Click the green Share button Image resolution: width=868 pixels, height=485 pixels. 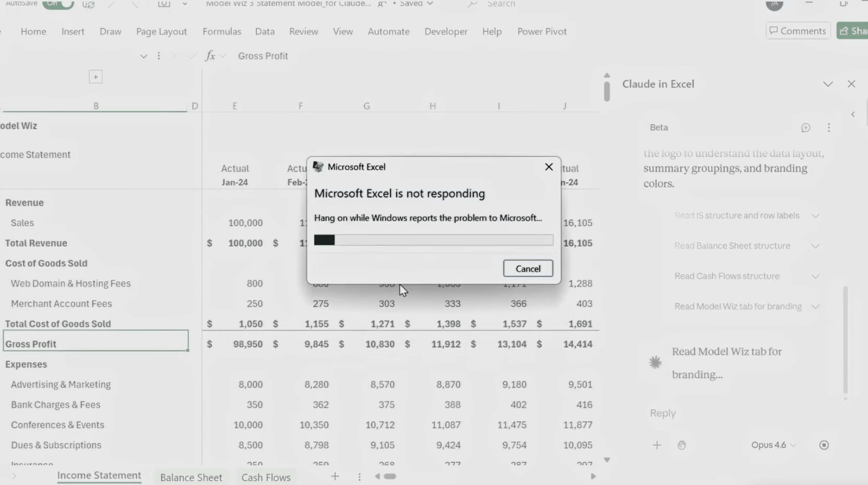click(852, 31)
